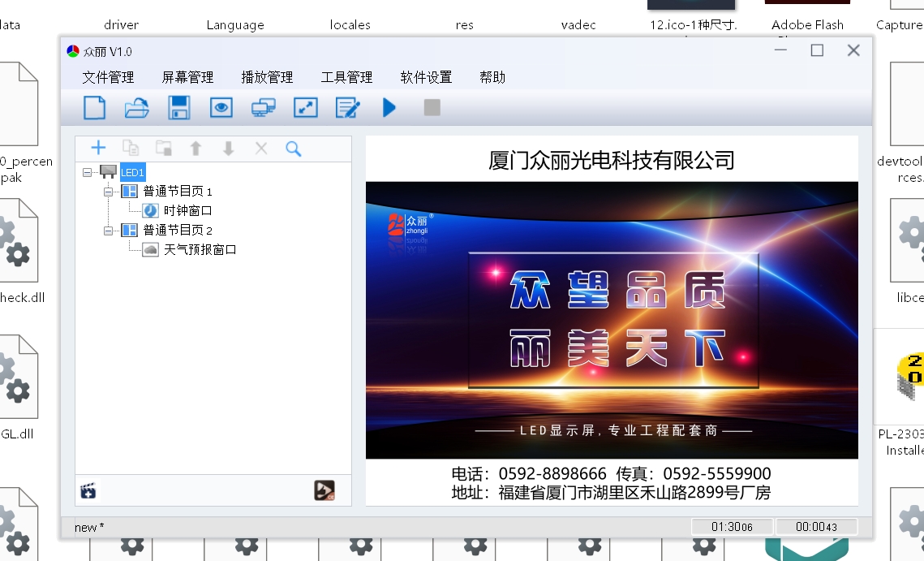Click the eye preview icon in toolbar
The height and width of the screenshot is (561, 924).
221,108
